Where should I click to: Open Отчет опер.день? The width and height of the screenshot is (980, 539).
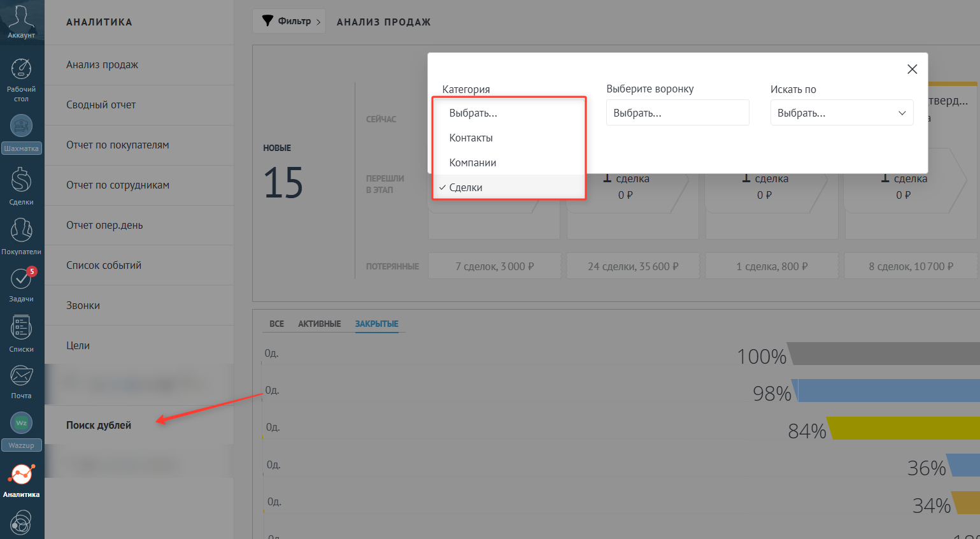[139, 226]
